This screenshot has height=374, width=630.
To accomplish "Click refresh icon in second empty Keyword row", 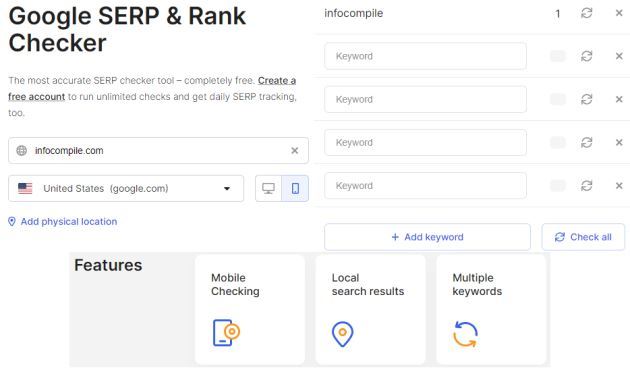I will coord(587,99).
